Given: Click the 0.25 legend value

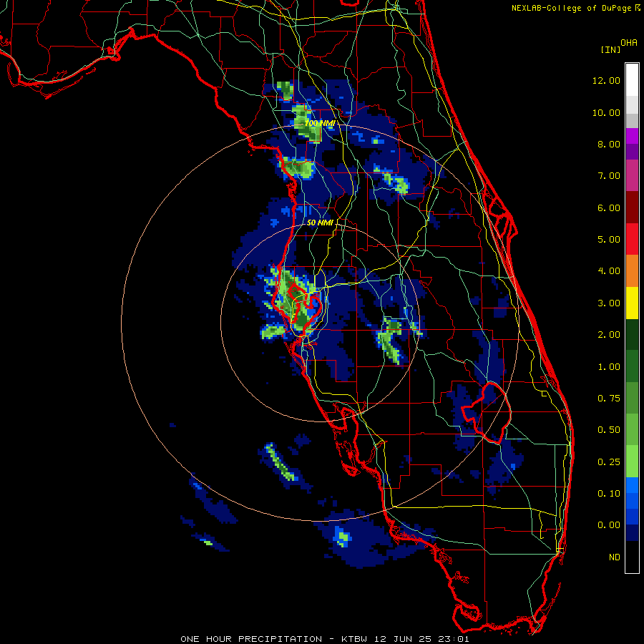Looking at the screenshot, I should pyautogui.click(x=609, y=462).
